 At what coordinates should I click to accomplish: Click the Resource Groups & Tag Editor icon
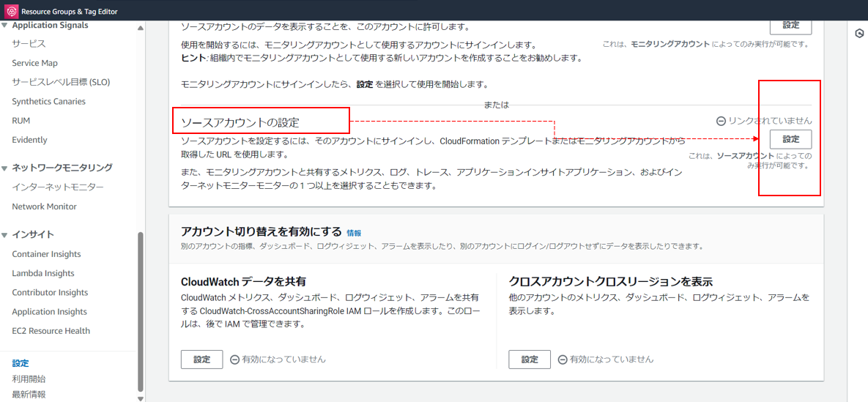tap(10, 11)
